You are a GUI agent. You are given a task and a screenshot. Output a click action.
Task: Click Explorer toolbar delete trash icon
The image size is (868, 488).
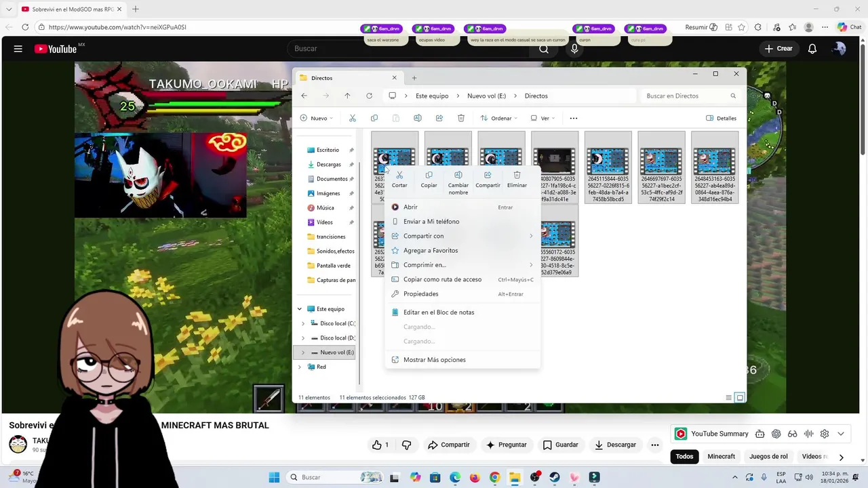(461, 118)
